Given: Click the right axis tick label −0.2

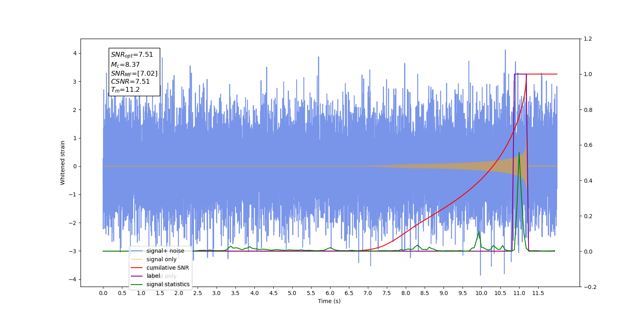Looking at the screenshot, I should pos(590,287).
